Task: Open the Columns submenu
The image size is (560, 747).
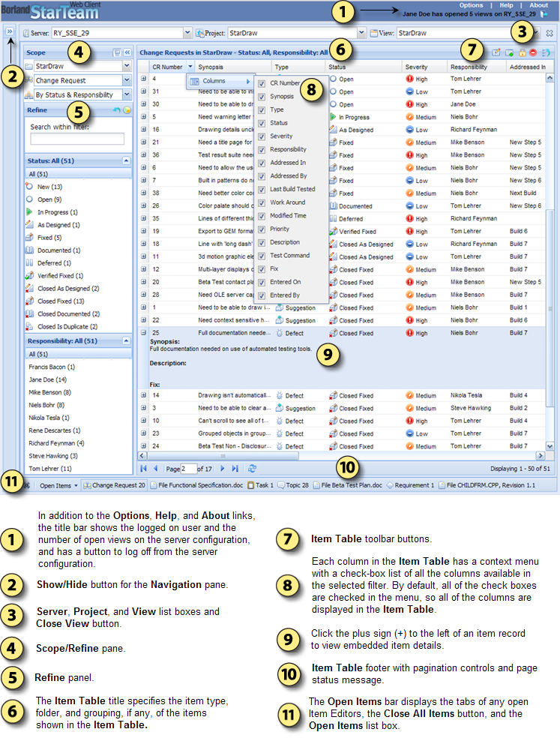Action: [220, 82]
